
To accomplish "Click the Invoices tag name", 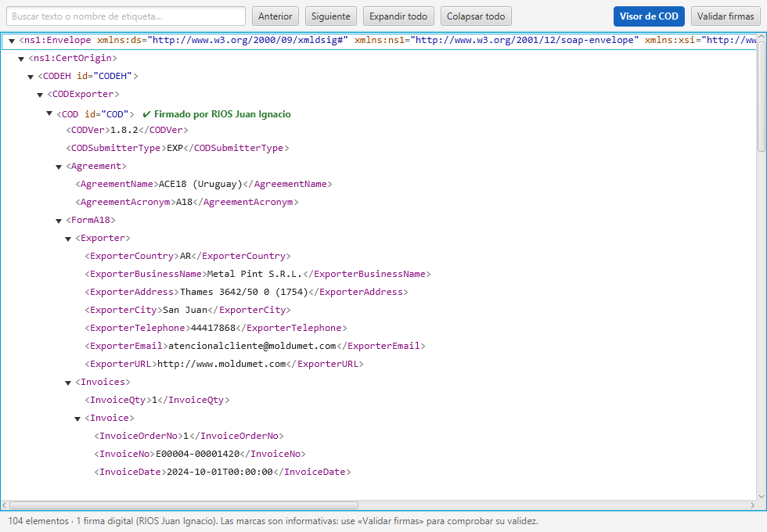I will point(103,382).
